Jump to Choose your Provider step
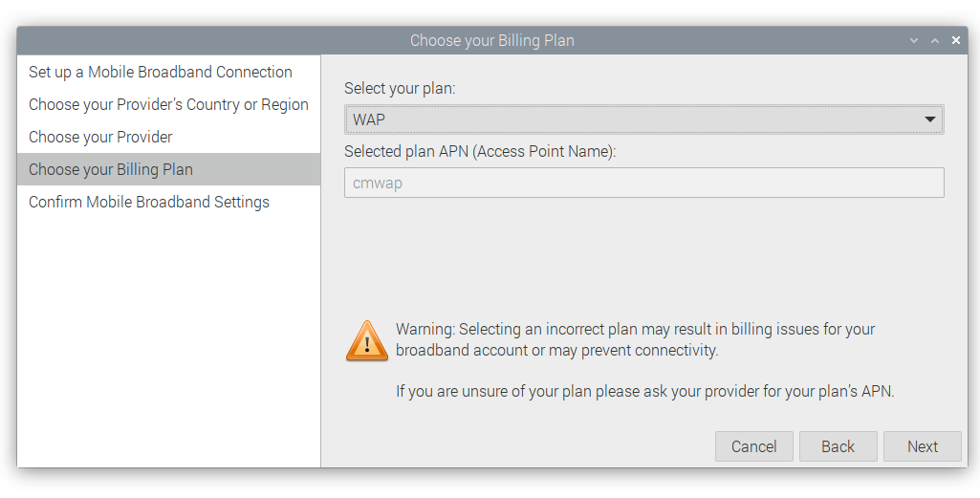Screen dimensions: 980x498 tap(100, 137)
